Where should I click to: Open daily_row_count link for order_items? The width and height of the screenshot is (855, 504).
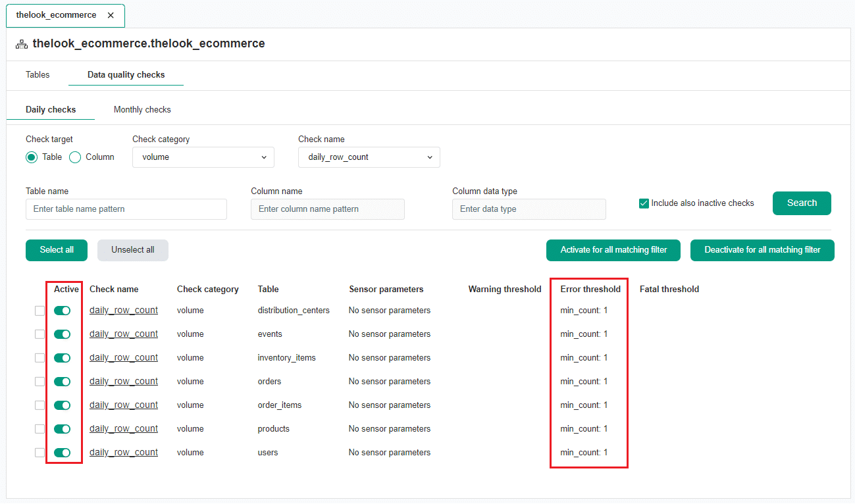pyautogui.click(x=124, y=405)
